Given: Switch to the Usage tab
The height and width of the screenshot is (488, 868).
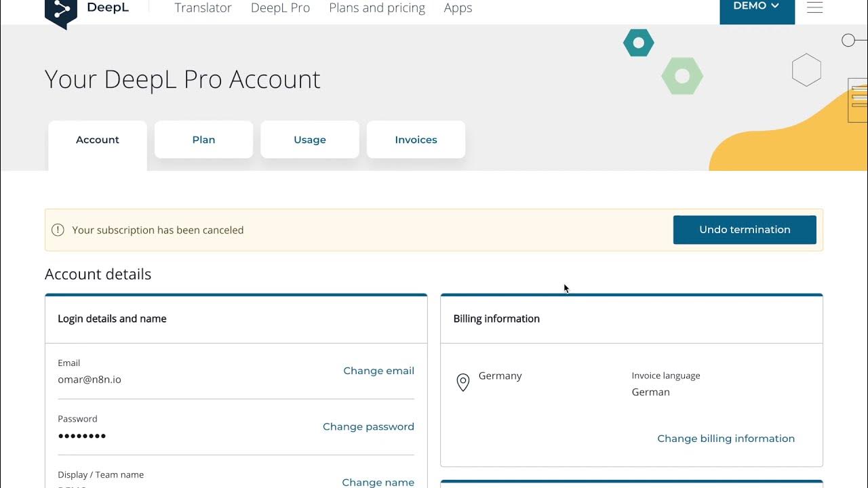Looking at the screenshot, I should pos(310,140).
